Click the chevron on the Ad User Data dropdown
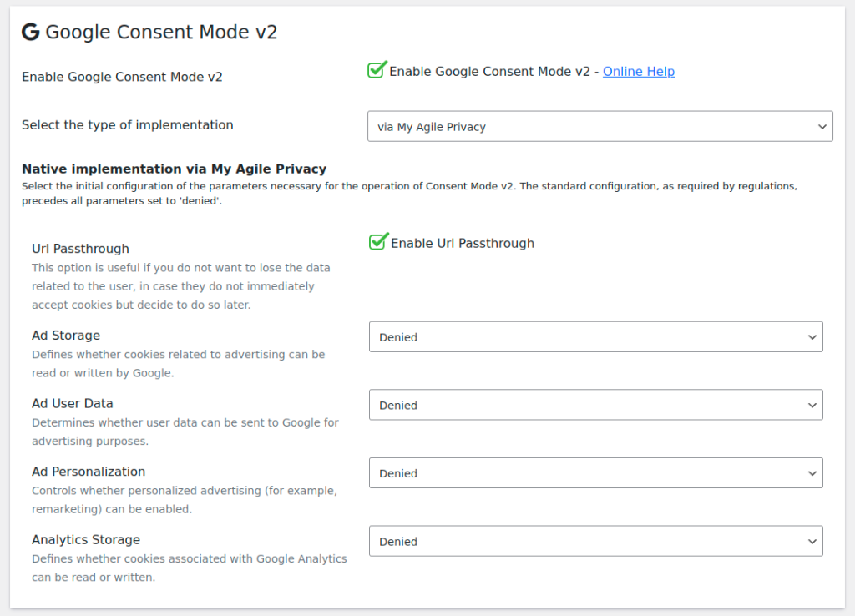The height and width of the screenshot is (616, 855). [x=811, y=405]
